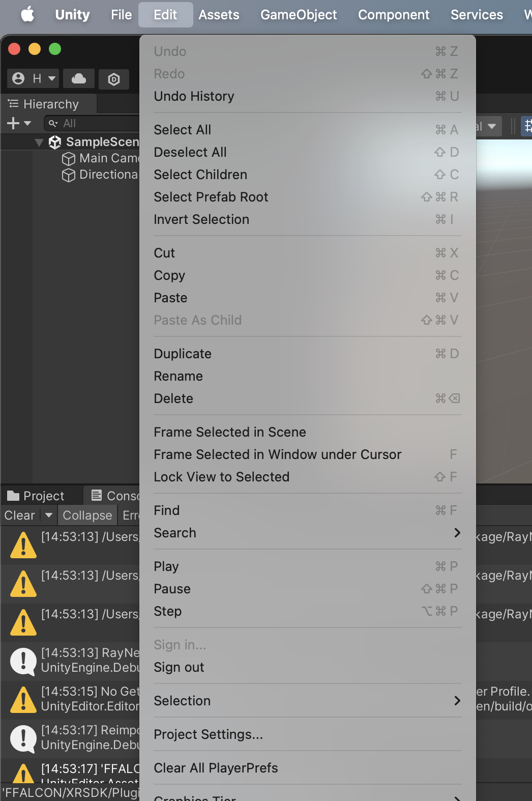Open Unity Package Manager hexagon icon

click(x=114, y=79)
